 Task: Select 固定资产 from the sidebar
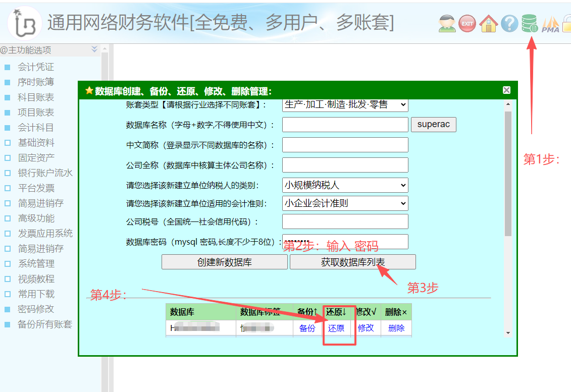36,158
